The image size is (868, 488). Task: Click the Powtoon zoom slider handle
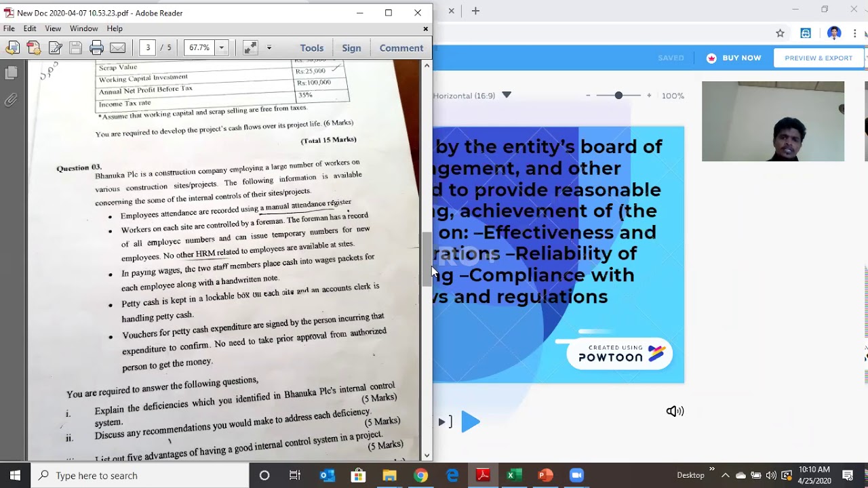[x=618, y=96]
